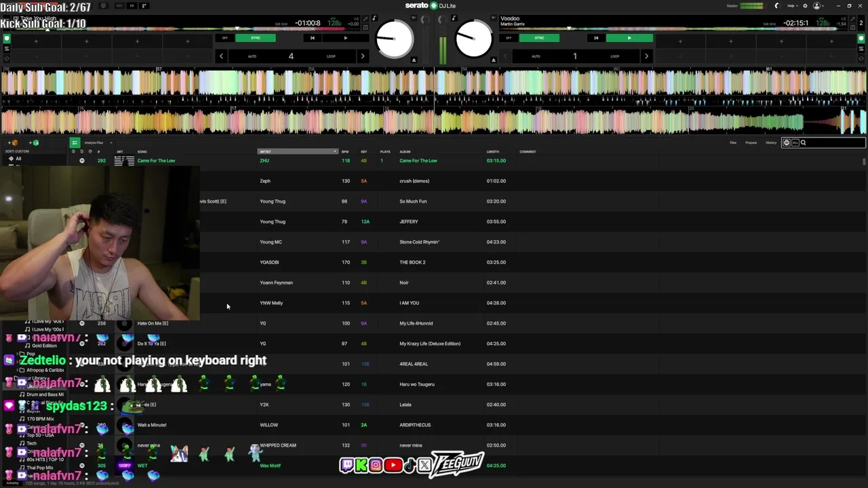Select the Came For The Low track
This screenshot has height=488, width=868.
click(x=156, y=161)
